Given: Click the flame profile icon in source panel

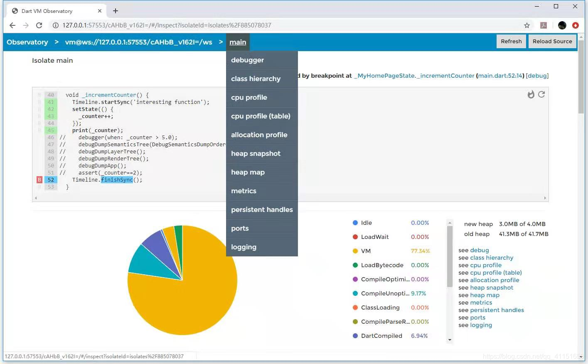Looking at the screenshot, I should (x=531, y=94).
